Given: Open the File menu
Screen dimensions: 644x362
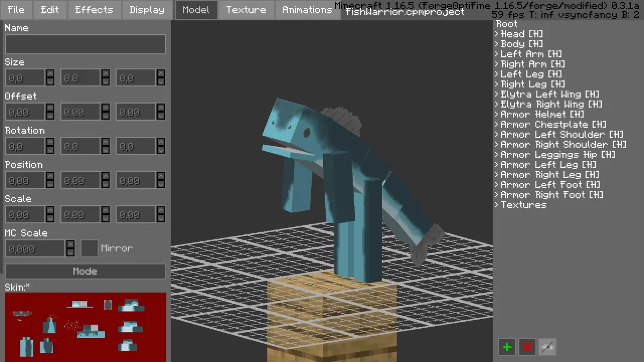Looking at the screenshot, I should tap(16, 10).
